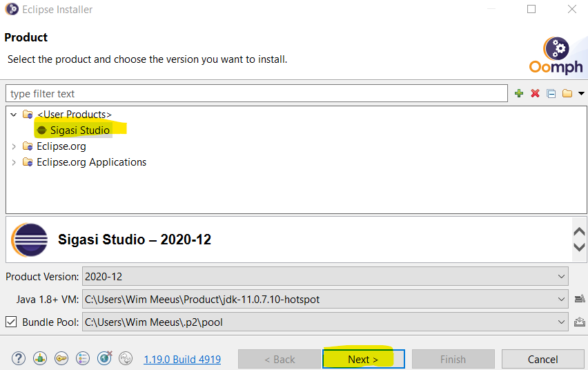Screen dimensions: 588x370
Task: Close the Eclipse Installer window
Action: [x=572, y=9]
